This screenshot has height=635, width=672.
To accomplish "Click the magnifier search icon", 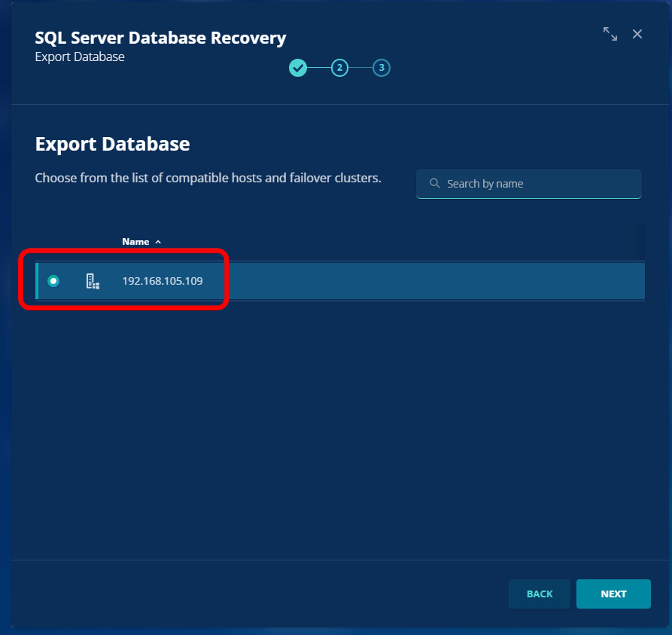I will 434,183.
